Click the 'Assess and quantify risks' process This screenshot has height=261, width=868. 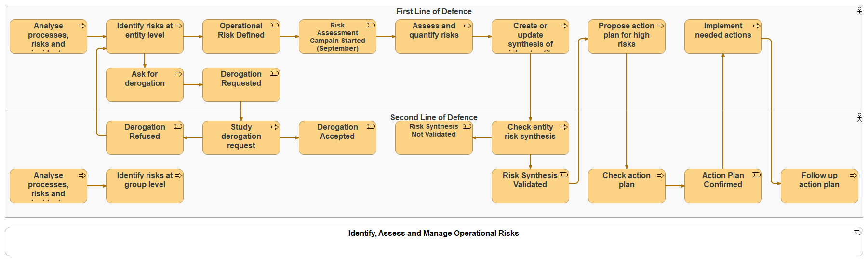434,36
